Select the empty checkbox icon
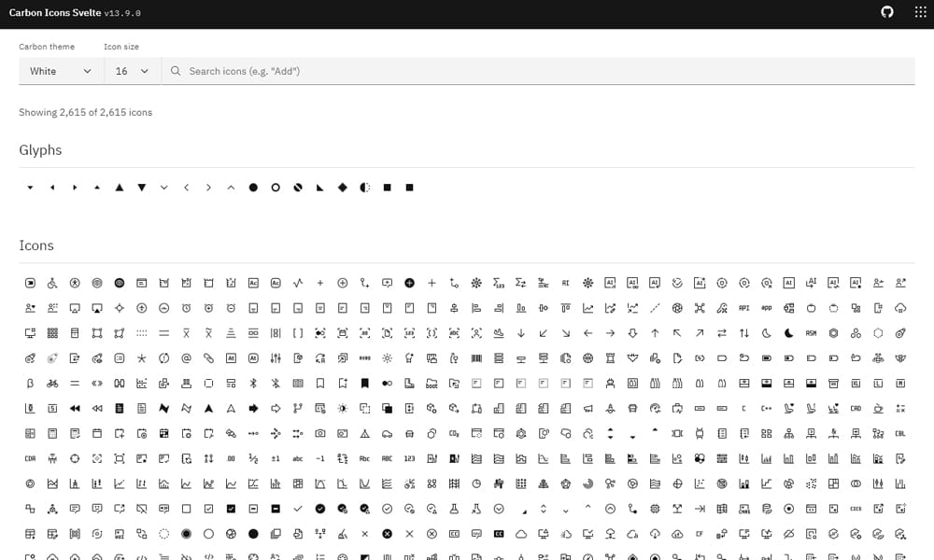 click(187, 509)
